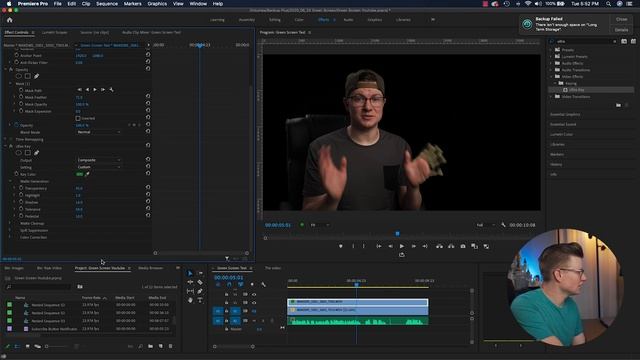The height and width of the screenshot is (360, 640).
Task: Click the Effects panel search field
Action: (584, 41)
